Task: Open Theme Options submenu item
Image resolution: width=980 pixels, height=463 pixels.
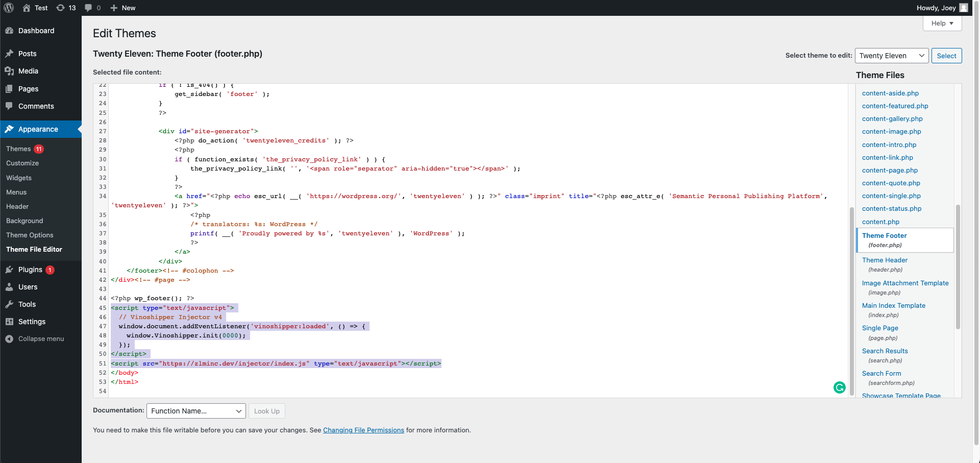Action: click(30, 235)
